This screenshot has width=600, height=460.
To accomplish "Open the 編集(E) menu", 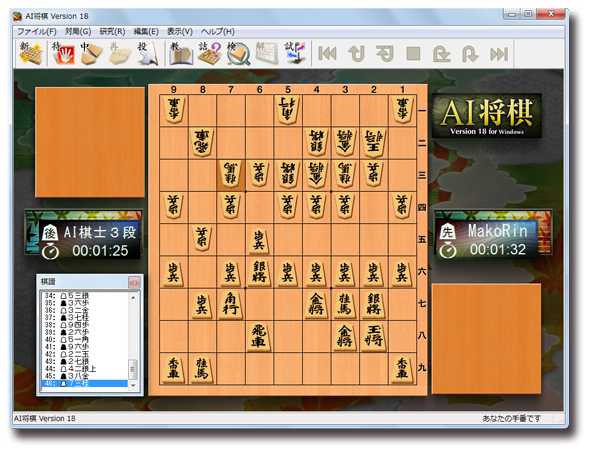I will coord(146,31).
